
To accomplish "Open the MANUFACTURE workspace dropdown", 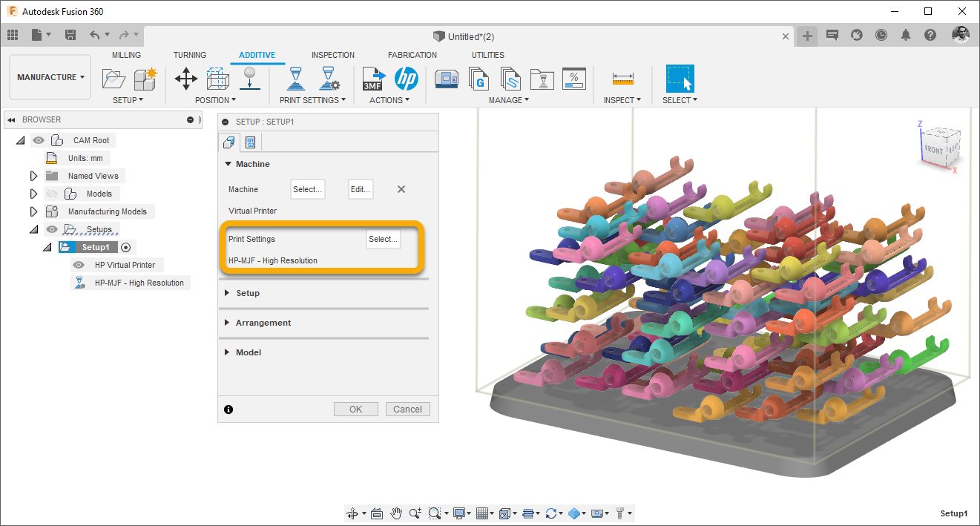I will click(x=50, y=77).
